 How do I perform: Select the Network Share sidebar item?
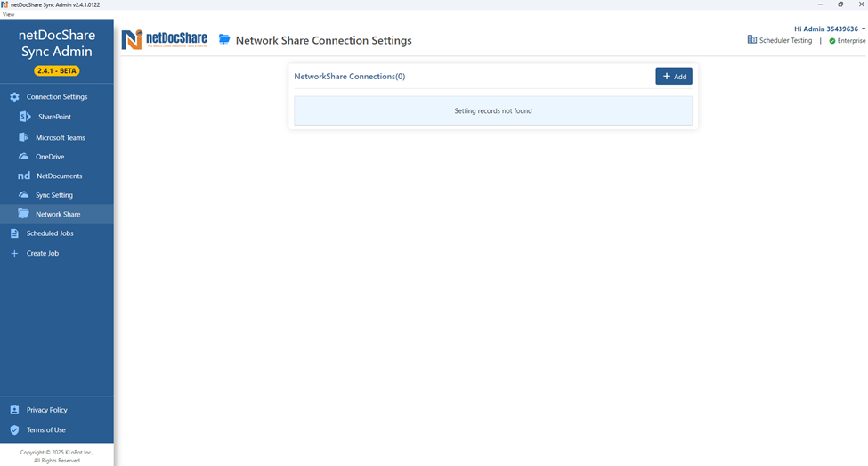[56, 214]
